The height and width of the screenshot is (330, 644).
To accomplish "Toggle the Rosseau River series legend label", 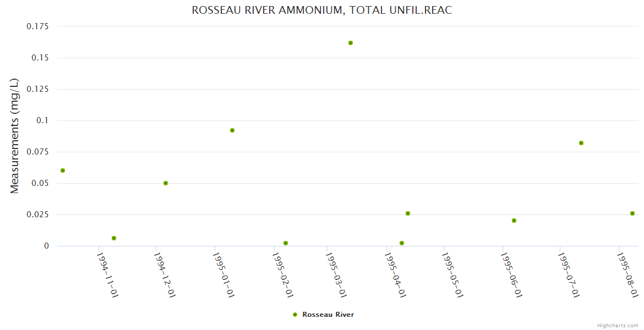I will point(328,315).
